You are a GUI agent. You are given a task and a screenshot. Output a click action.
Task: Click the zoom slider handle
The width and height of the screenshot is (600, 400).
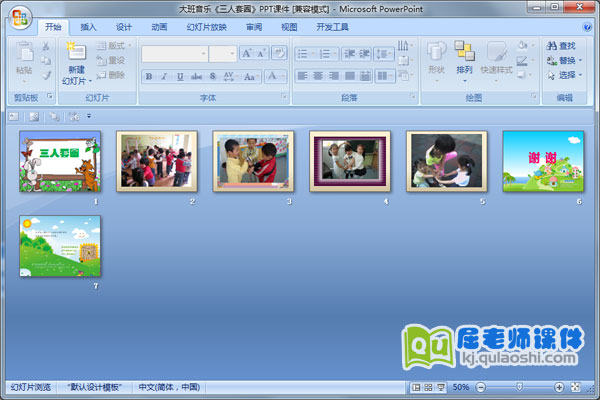coord(518,387)
